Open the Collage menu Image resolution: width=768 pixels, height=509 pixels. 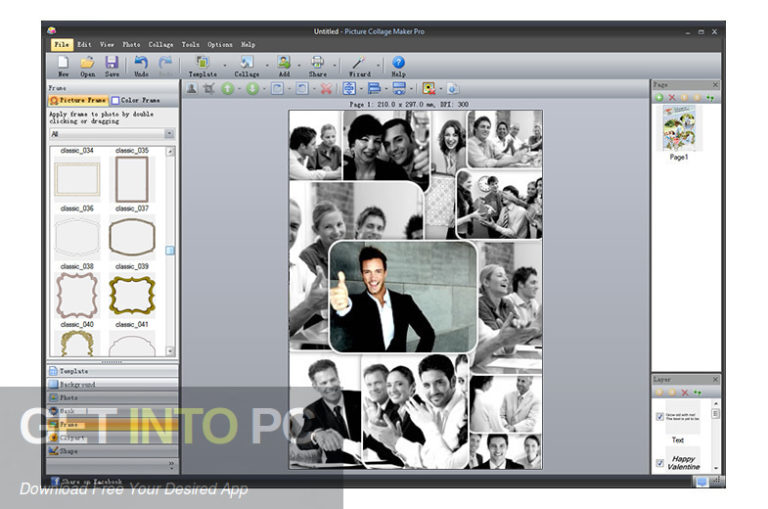coord(161,45)
